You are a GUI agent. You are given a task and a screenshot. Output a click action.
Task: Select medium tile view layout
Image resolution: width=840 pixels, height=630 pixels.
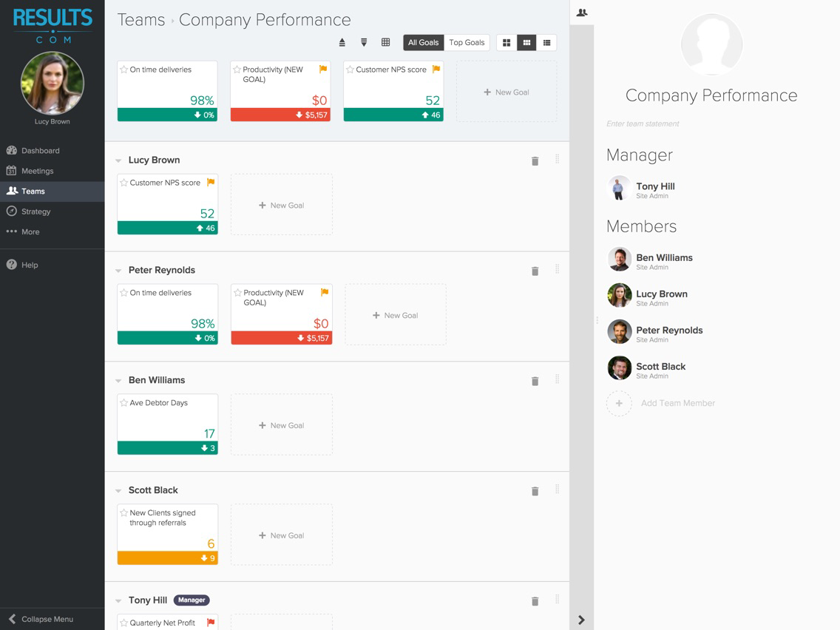527,43
